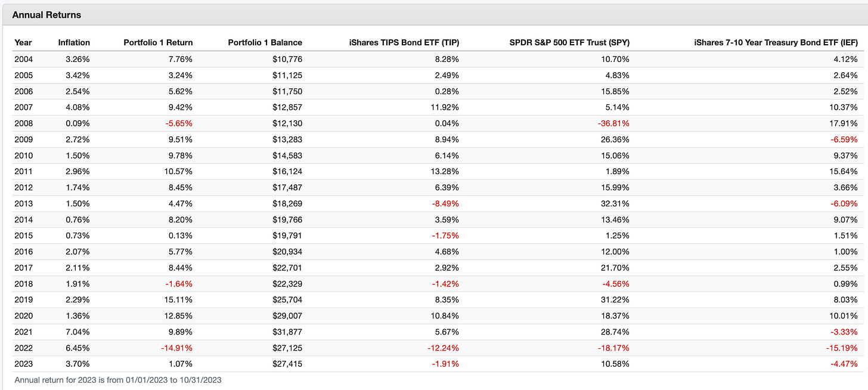
Task: Click the $22,701 balance value
Action: (x=287, y=269)
